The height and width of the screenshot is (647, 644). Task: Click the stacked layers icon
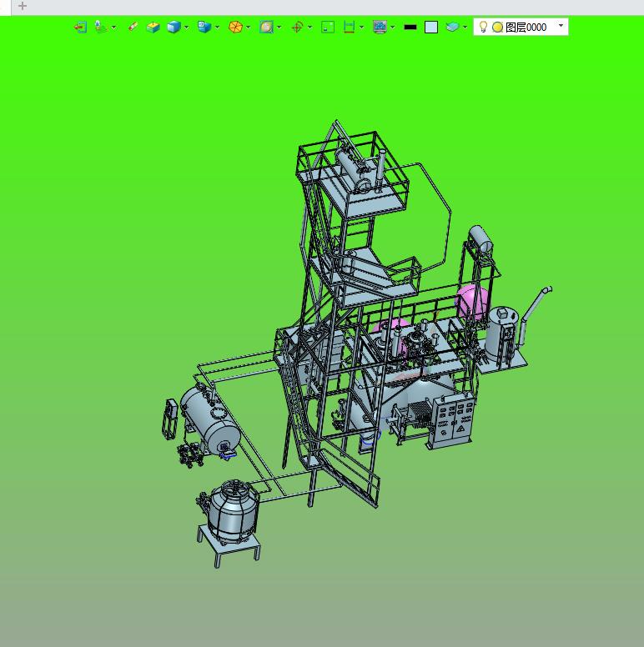tap(452, 28)
